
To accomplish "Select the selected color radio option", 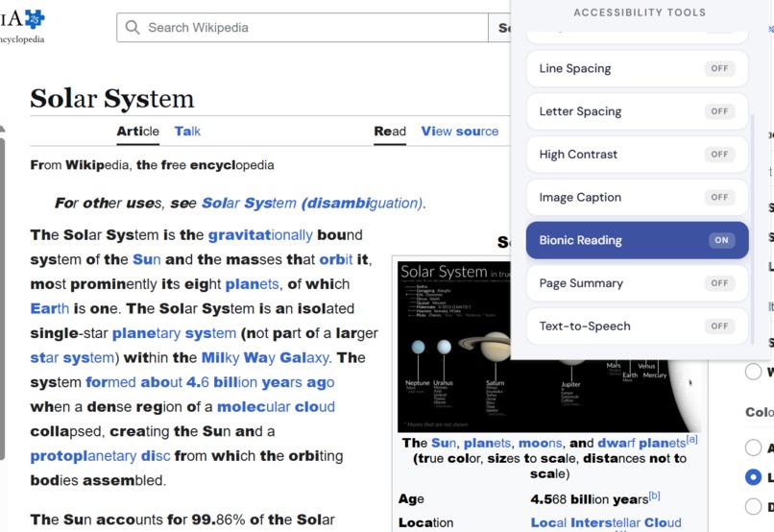I will [x=753, y=477].
